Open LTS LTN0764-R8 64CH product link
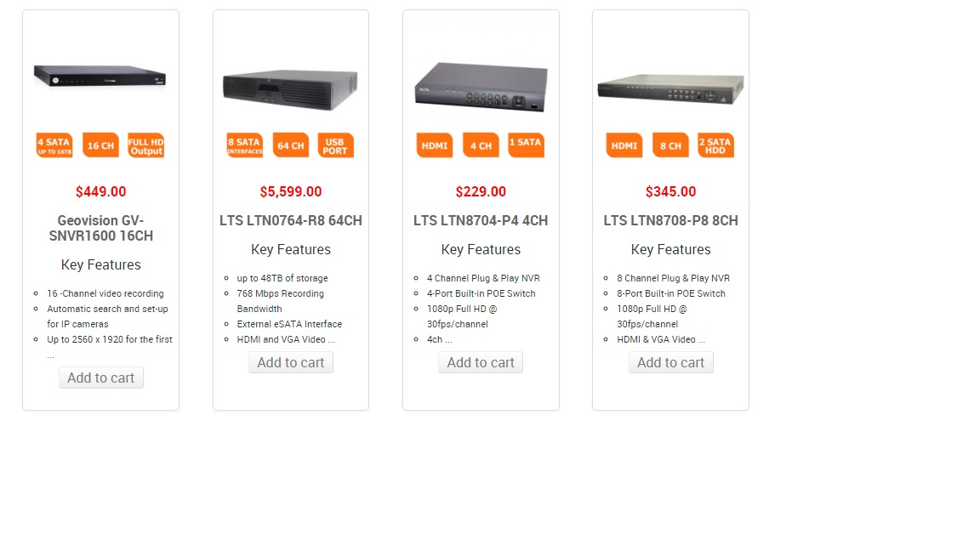This screenshot has width=980, height=551. point(291,220)
